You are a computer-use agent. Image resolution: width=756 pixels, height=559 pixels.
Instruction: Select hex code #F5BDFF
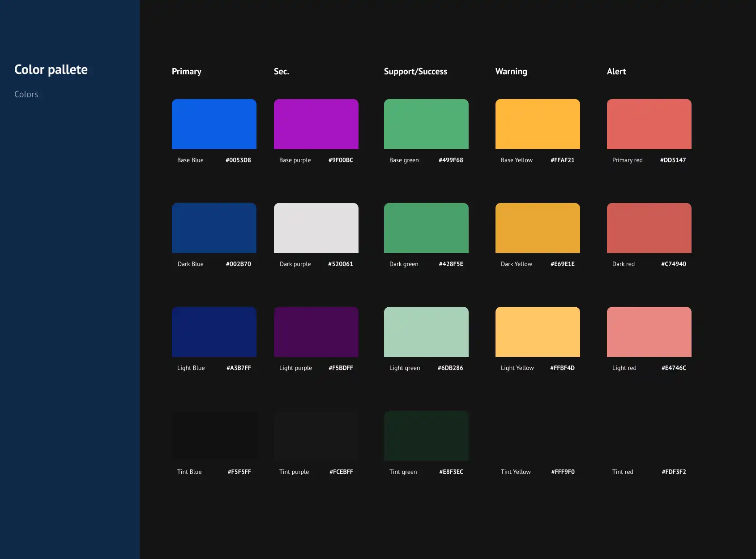point(341,368)
